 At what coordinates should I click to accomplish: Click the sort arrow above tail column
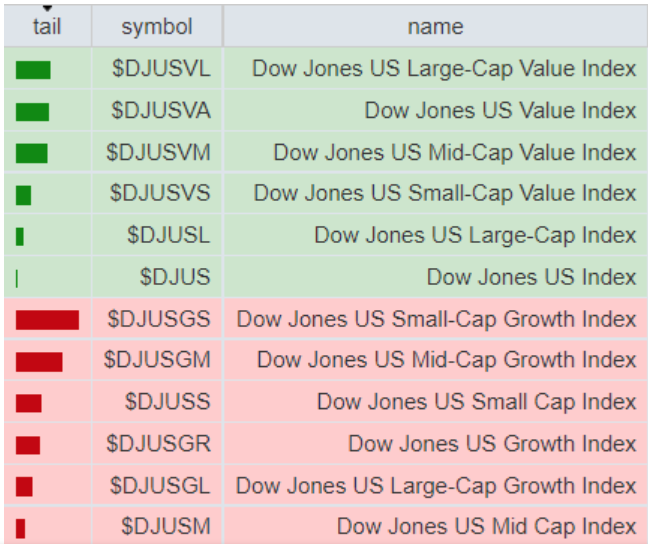[x=47, y=8]
